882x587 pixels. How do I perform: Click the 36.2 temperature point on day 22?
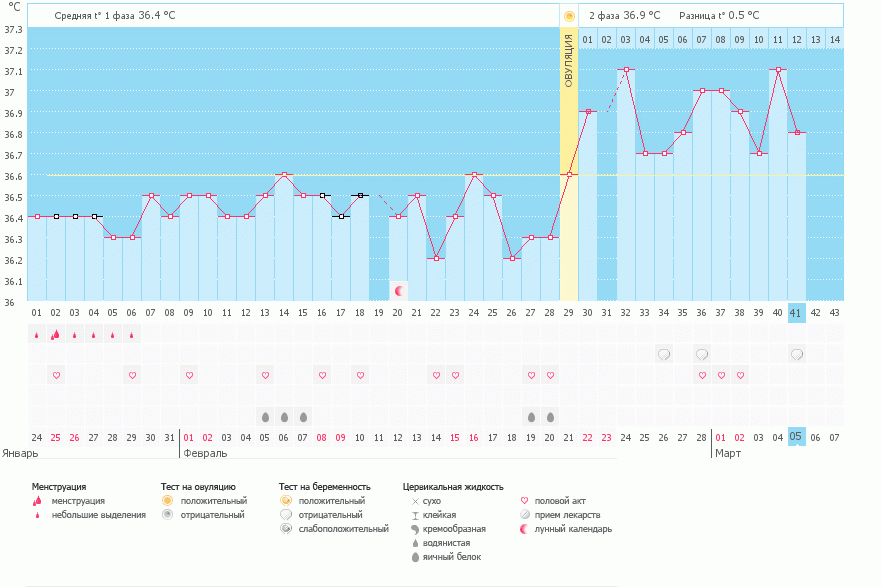coord(435,258)
